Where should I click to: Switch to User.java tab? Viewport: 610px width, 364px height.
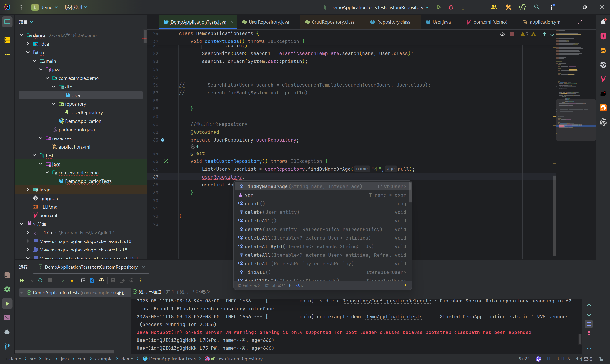(438, 22)
